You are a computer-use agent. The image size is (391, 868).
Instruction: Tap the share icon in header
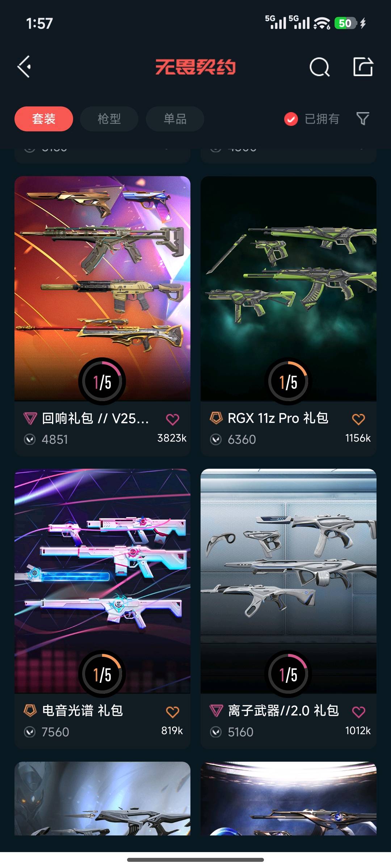pos(363,67)
